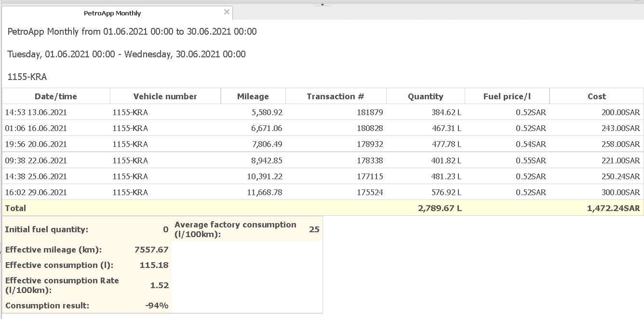Select the 401.82 L quantity cell
This screenshot has height=319, width=644.
[x=446, y=160]
